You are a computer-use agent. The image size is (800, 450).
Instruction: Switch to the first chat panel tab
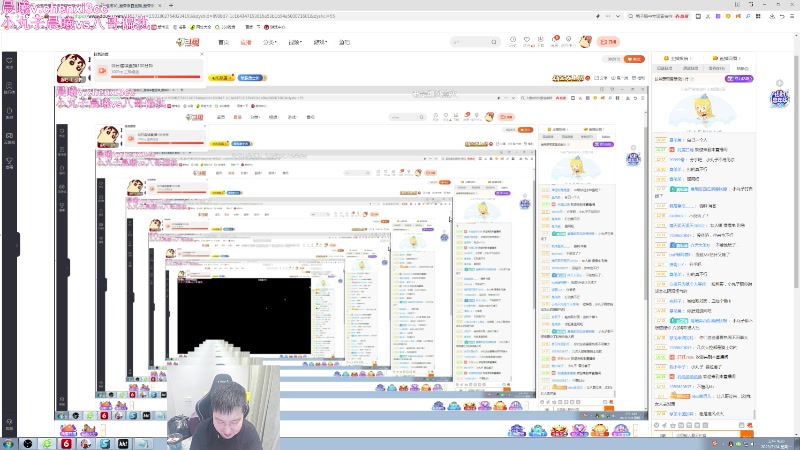[665, 68]
